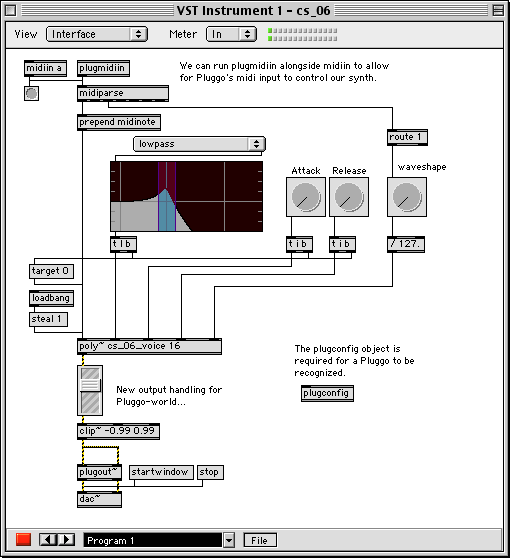Go to the next program arrow

pos(66,540)
